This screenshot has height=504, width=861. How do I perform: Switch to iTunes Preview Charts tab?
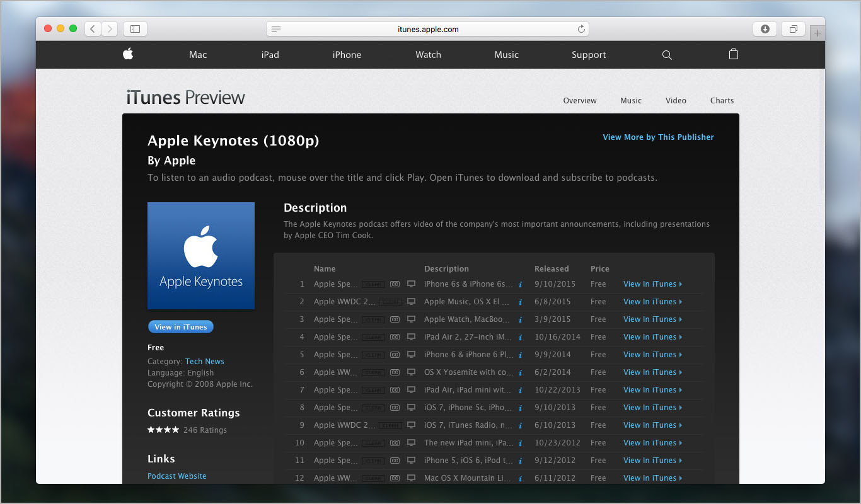point(722,100)
